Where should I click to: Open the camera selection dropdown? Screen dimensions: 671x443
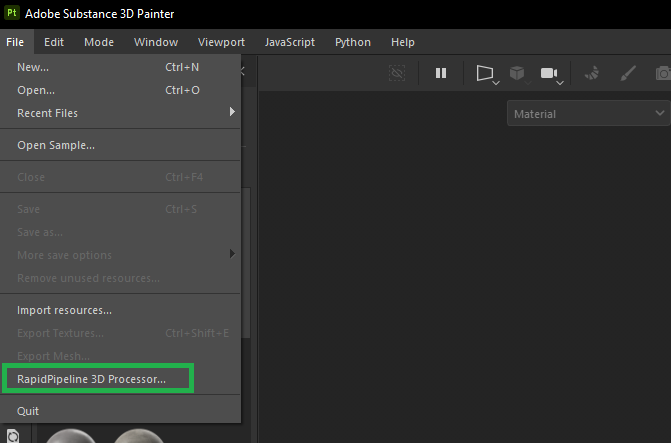tap(552, 74)
